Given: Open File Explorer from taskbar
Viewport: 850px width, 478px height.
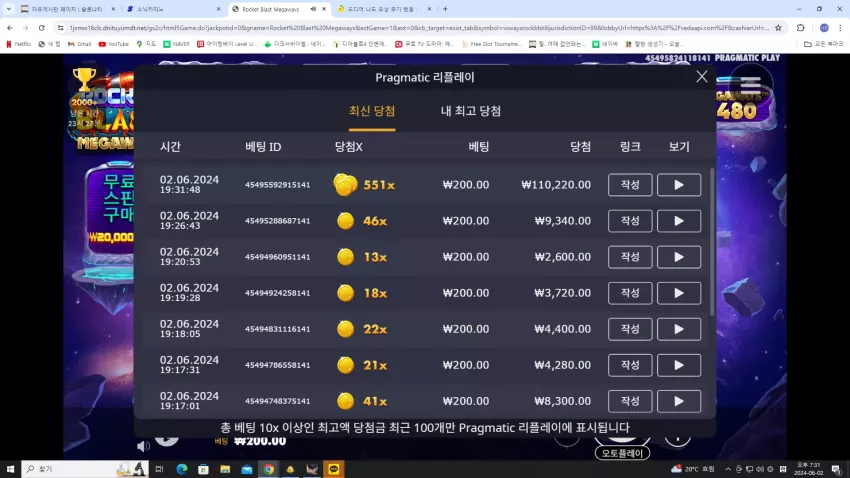Looking at the screenshot, I should [225, 469].
